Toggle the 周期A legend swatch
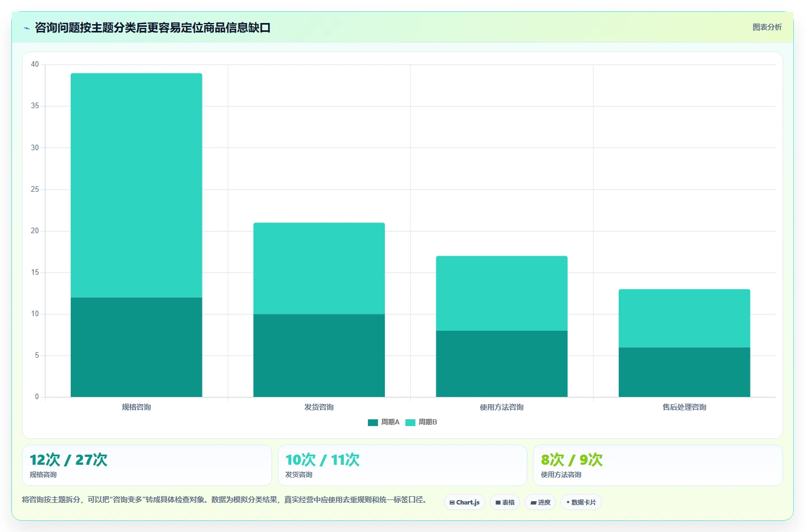805x532 pixels. point(373,422)
